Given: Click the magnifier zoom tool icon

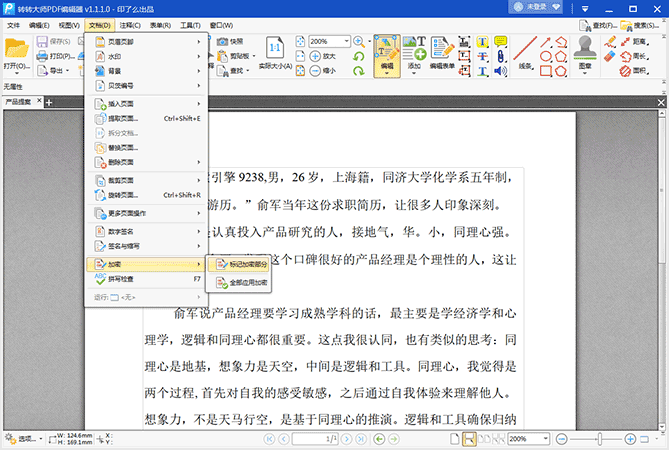Looking at the screenshot, I should [359, 41].
